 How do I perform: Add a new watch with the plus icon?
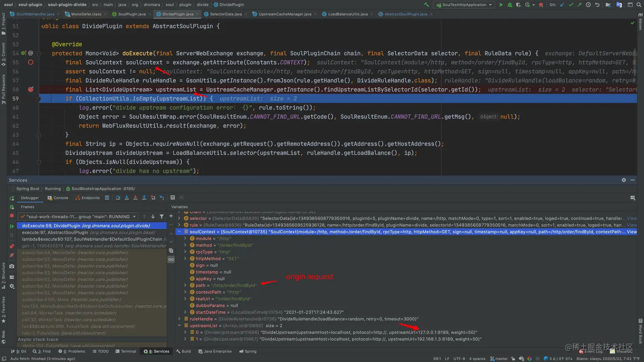pos(171,216)
